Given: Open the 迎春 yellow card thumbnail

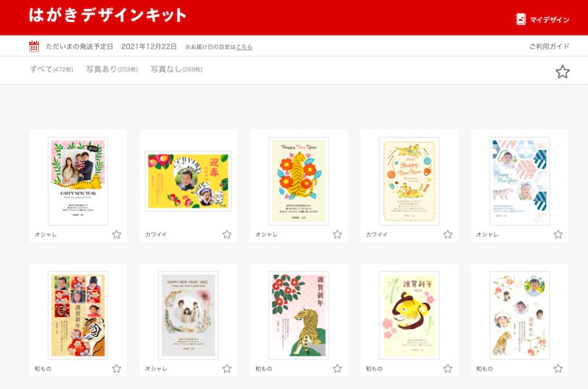Looking at the screenshot, I should [x=188, y=181].
